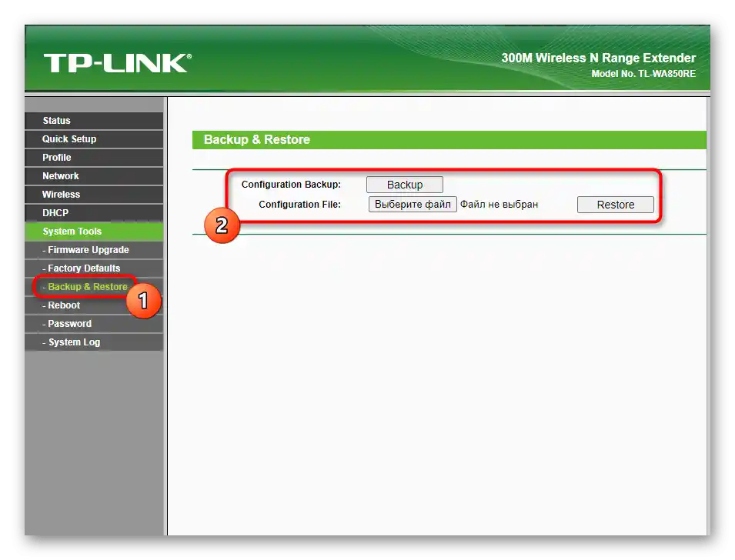Open the System Log submenu item

pos(94,342)
